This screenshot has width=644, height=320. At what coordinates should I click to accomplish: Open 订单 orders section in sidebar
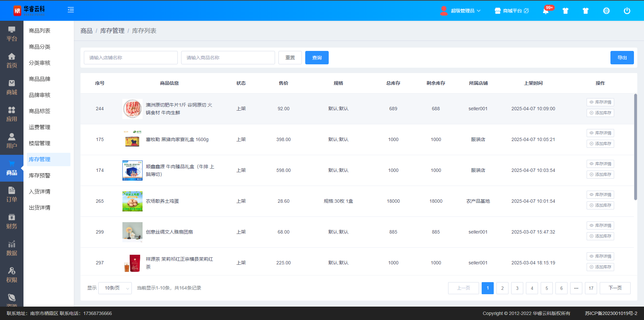12,195
